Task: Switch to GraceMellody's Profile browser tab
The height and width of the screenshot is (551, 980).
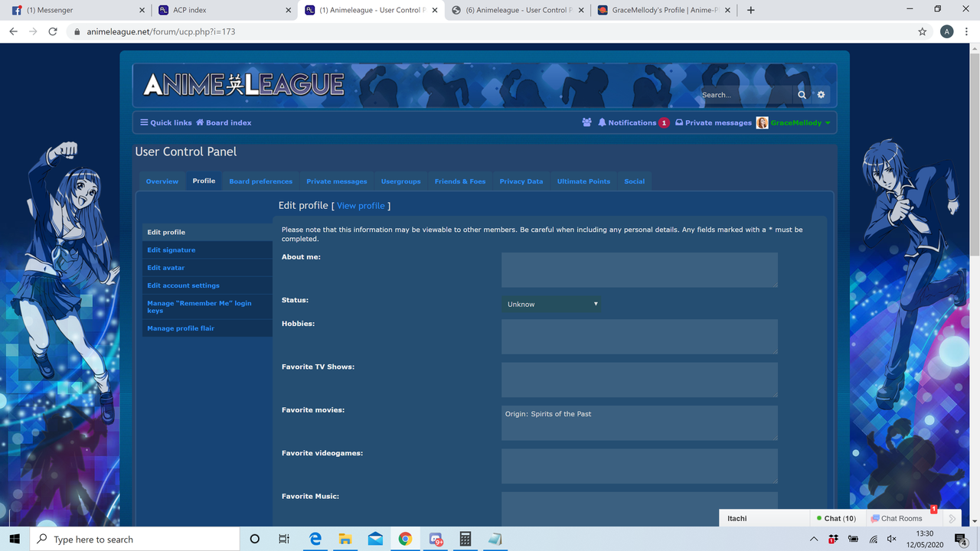Action: pos(665,10)
